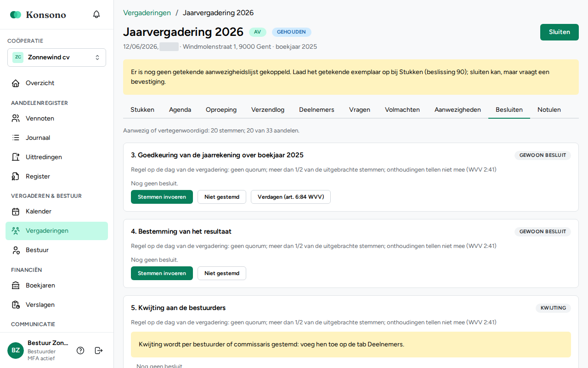
Task: Click GEWOON BESLUIT badge on item 3
Action: tap(543, 155)
